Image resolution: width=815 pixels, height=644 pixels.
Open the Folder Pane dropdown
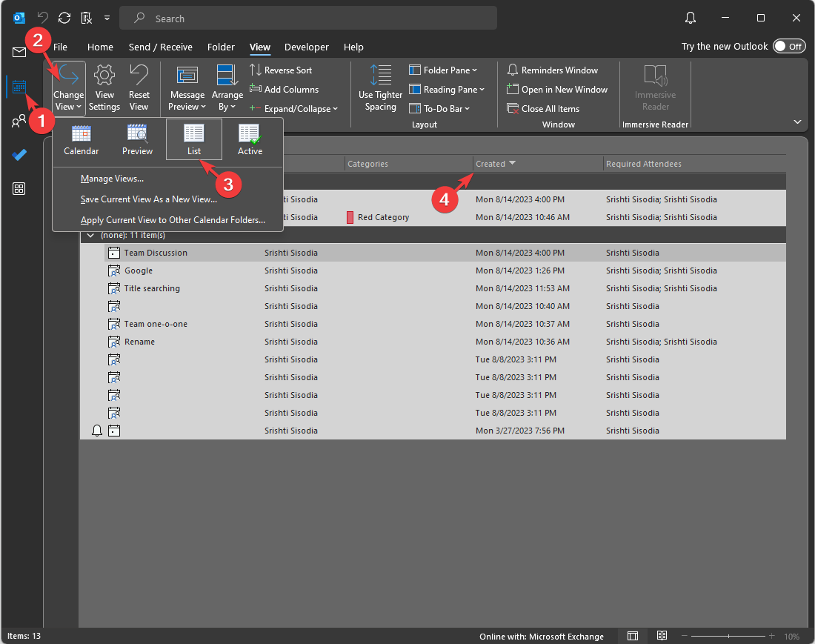pos(443,70)
